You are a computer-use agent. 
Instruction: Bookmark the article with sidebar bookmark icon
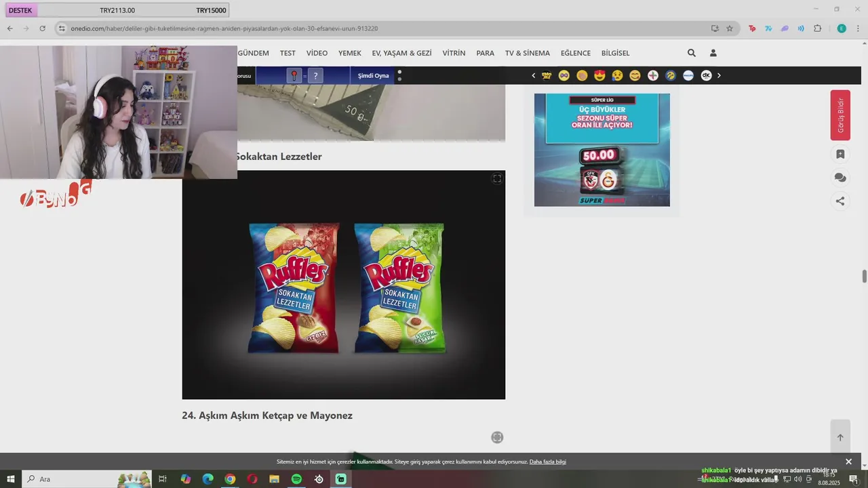pos(840,155)
